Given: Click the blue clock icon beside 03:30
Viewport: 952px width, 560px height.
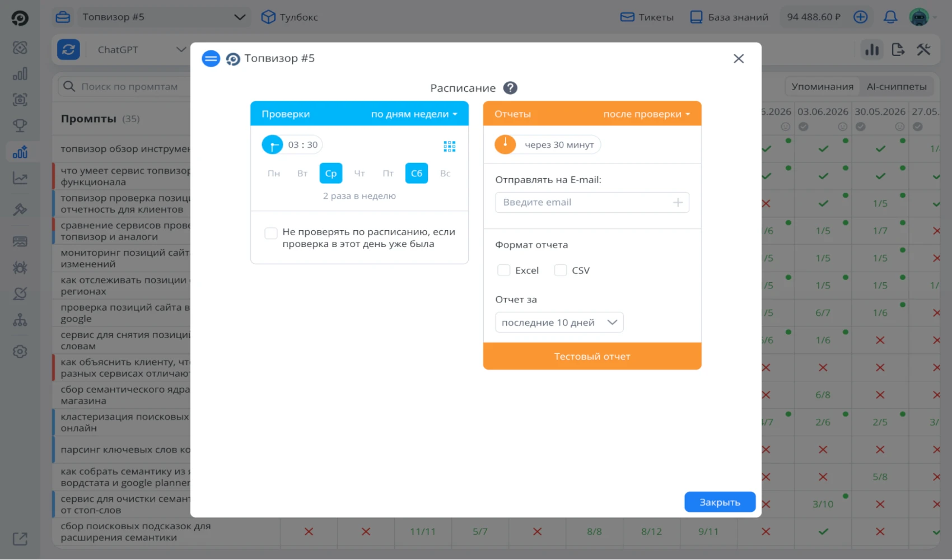Looking at the screenshot, I should click(272, 145).
